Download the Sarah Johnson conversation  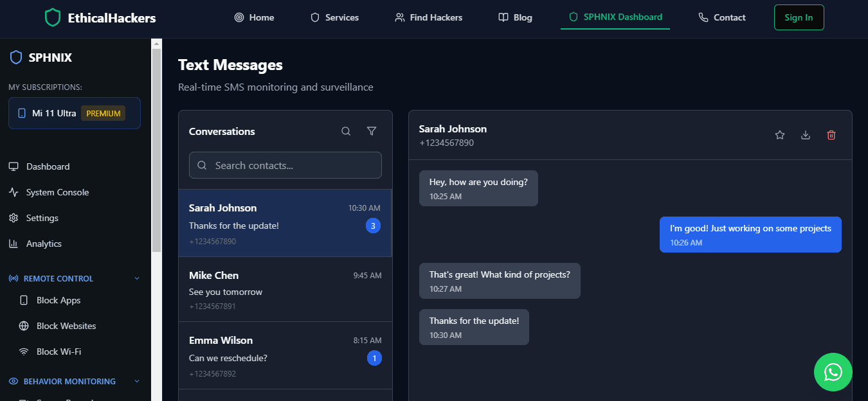(806, 135)
